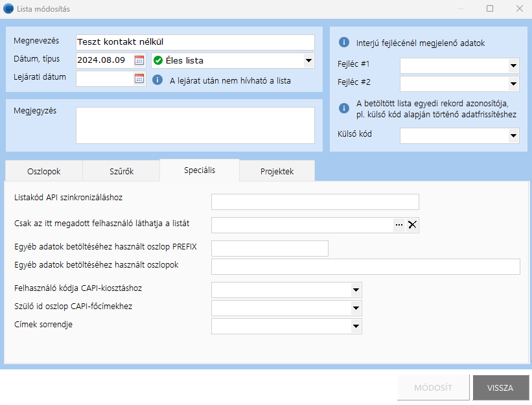This screenshot has width=532, height=405.
Task: Open the Fejléc #2 dropdown
Action: [x=513, y=84]
